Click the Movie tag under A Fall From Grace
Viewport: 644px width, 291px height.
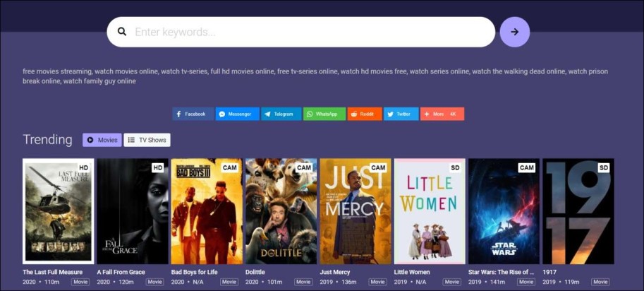pyautogui.click(x=155, y=282)
